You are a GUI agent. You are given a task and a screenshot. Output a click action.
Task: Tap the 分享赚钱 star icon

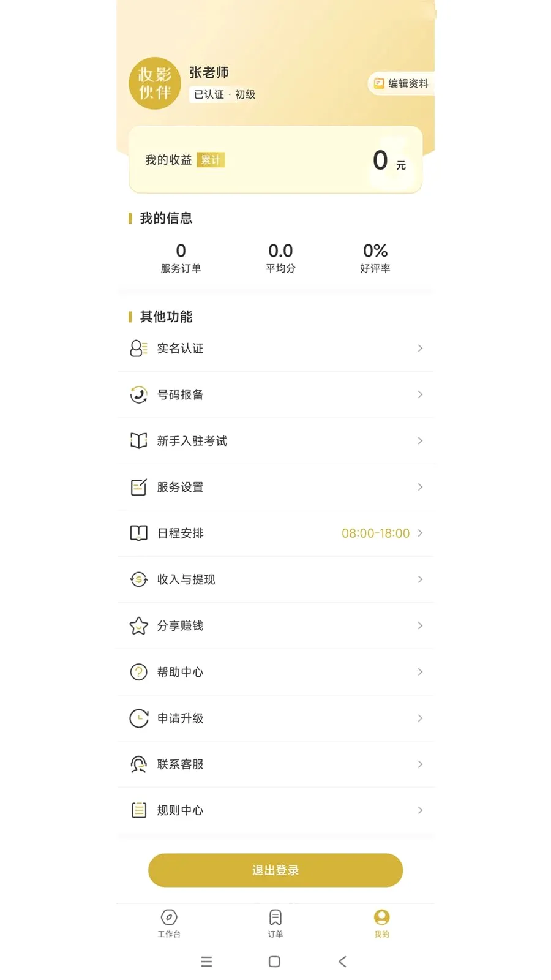139,625
